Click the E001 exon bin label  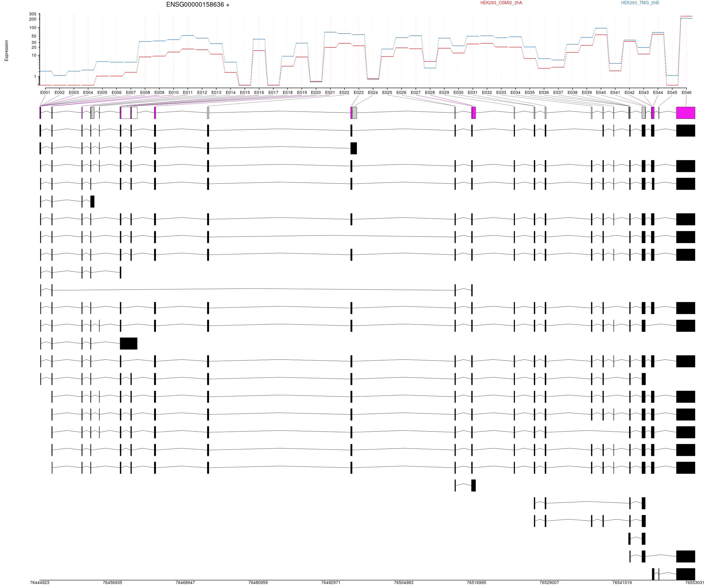click(x=45, y=92)
